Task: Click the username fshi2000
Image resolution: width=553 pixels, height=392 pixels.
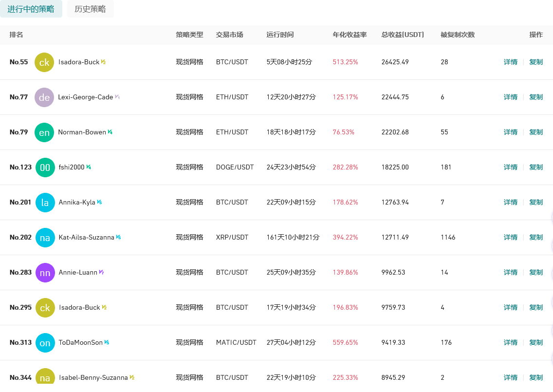Action: coord(72,167)
